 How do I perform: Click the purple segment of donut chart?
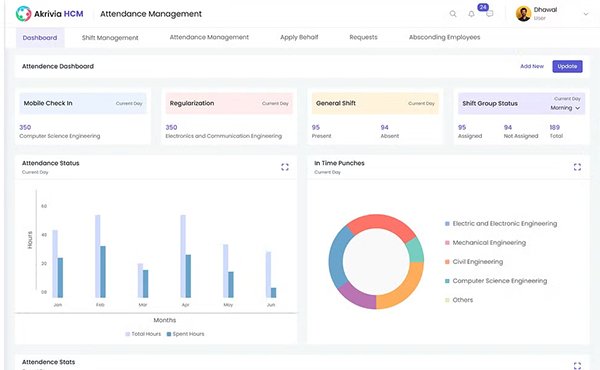coord(356,297)
